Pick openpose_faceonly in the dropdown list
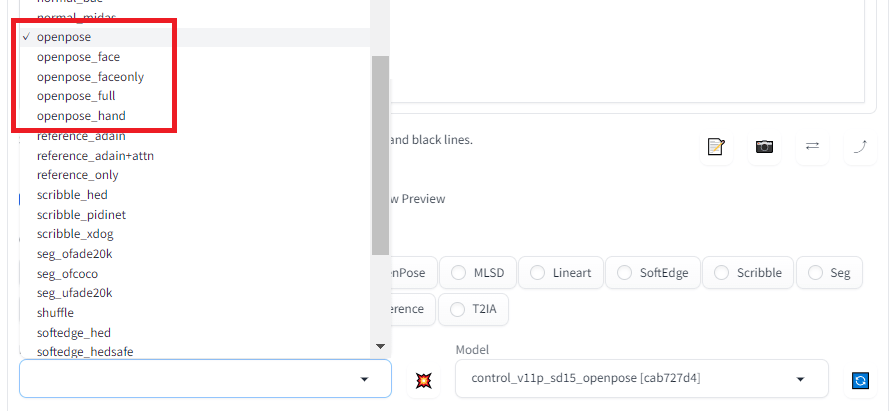 click(x=90, y=77)
